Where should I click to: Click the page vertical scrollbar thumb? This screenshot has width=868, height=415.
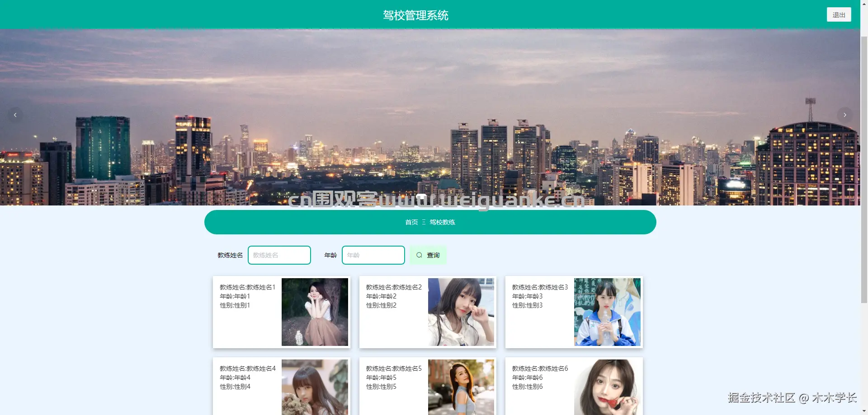coord(864,169)
